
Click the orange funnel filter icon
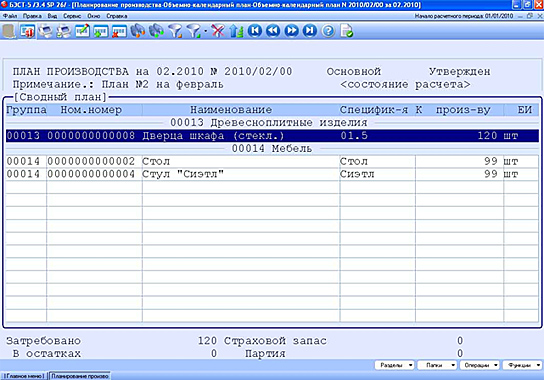pyautogui.click(x=175, y=31)
